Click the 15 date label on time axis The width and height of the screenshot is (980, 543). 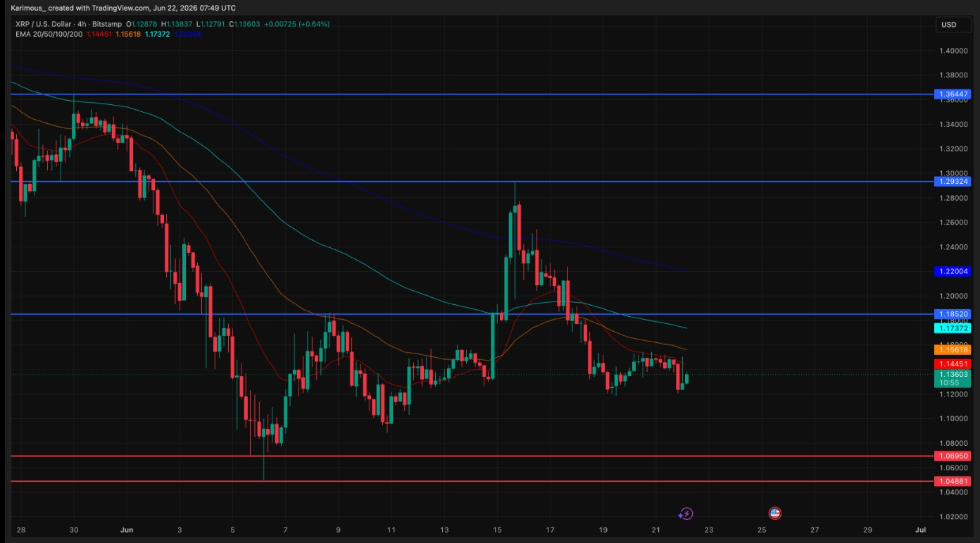coord(497,530)
